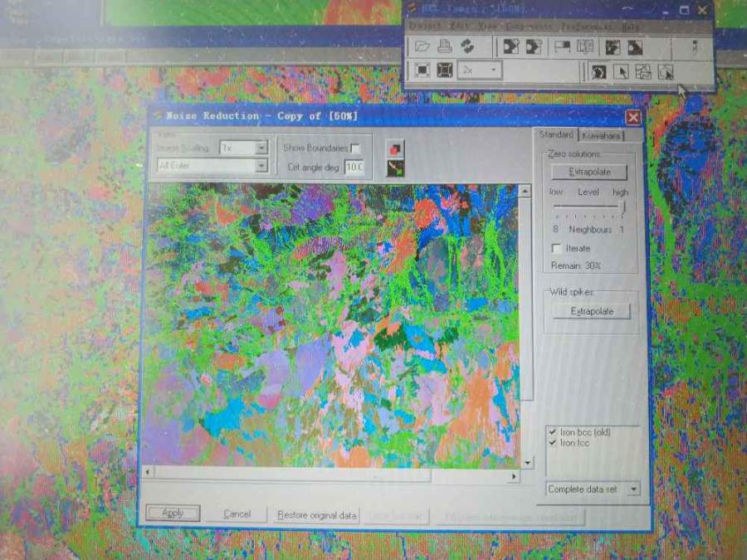Select the arrow pointer tool in Tango toolbar
The height and width of the screenshot is (560, 747).
click(x=621, y=72)
